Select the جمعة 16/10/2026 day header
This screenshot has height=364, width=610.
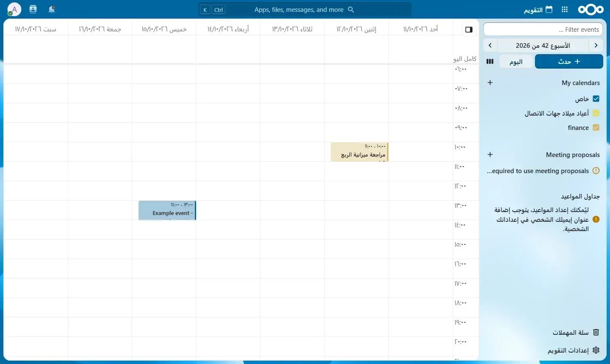point(100,29)
